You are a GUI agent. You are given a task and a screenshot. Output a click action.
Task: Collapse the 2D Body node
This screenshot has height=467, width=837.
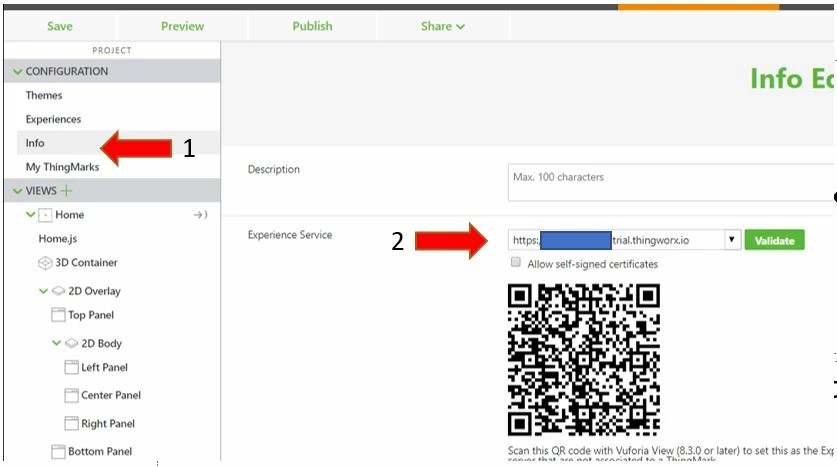56,343
